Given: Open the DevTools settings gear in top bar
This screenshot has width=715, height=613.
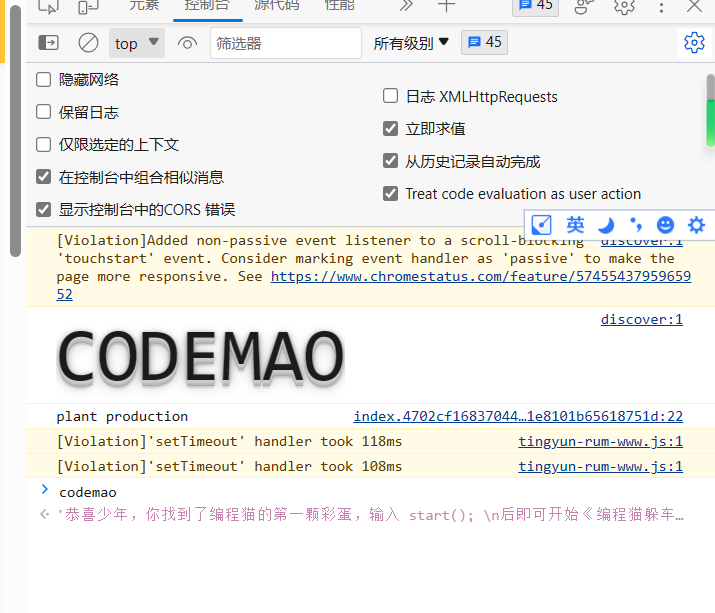Looking at the screenshot, I should (624, 6).
